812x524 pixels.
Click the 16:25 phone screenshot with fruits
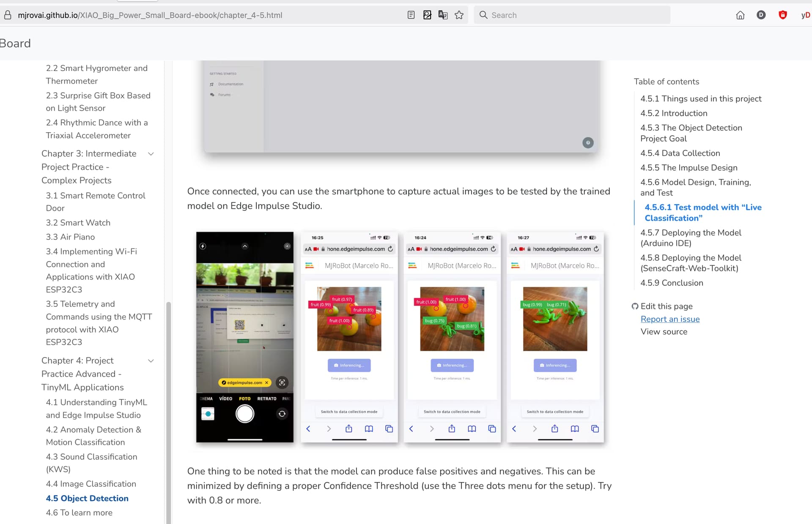tap(349, 337)
